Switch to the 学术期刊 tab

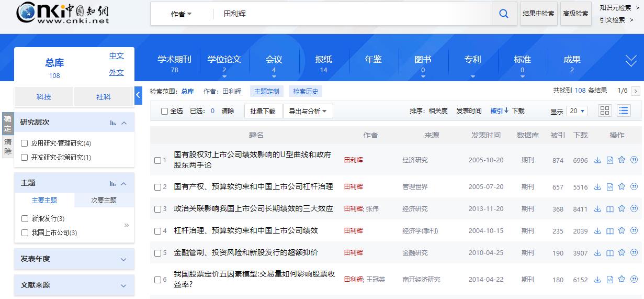174,63
